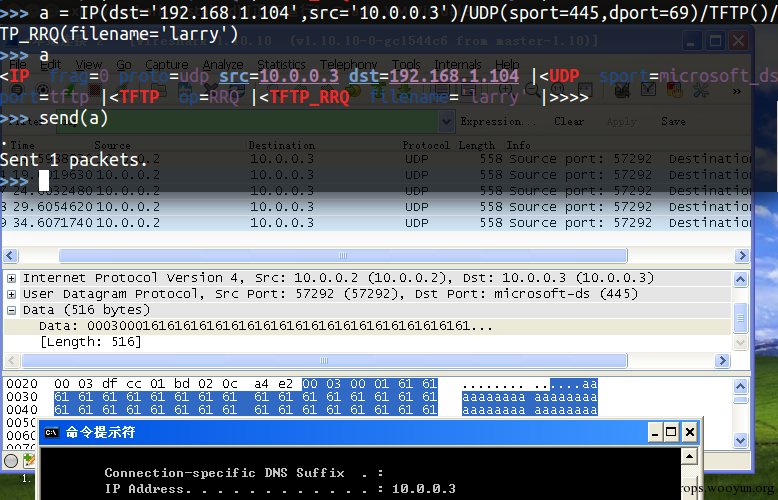Click the command prompt title bar icon
The width and height of the screenshot is (778, 500).
(x=52, y=433)
